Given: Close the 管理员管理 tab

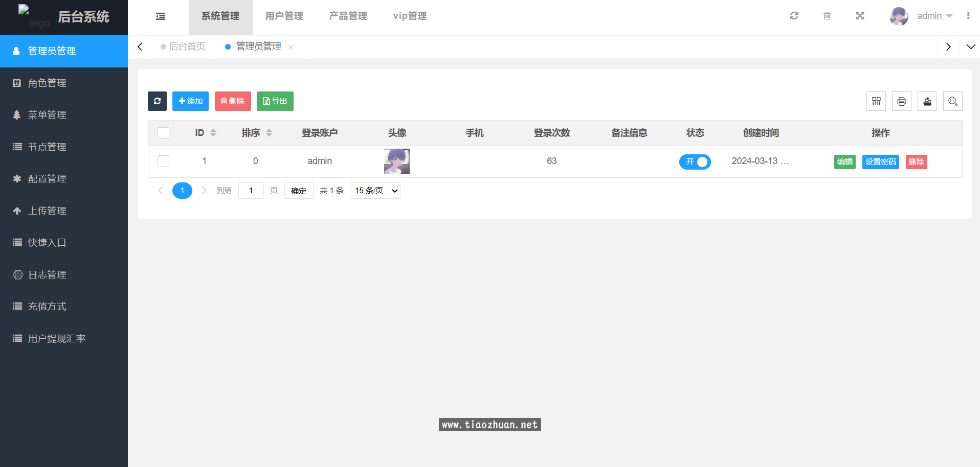Looking at the screenshot, I should (291, 47).
